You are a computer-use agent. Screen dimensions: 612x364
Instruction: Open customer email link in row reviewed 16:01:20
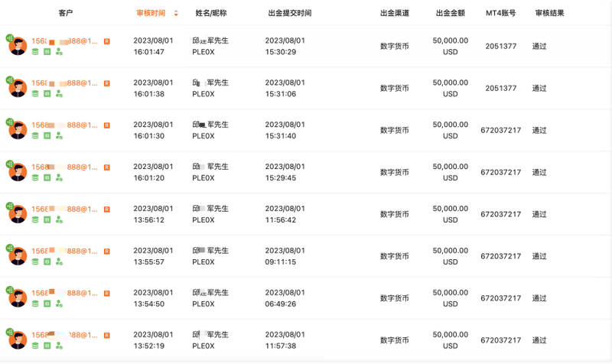point(64,167)
